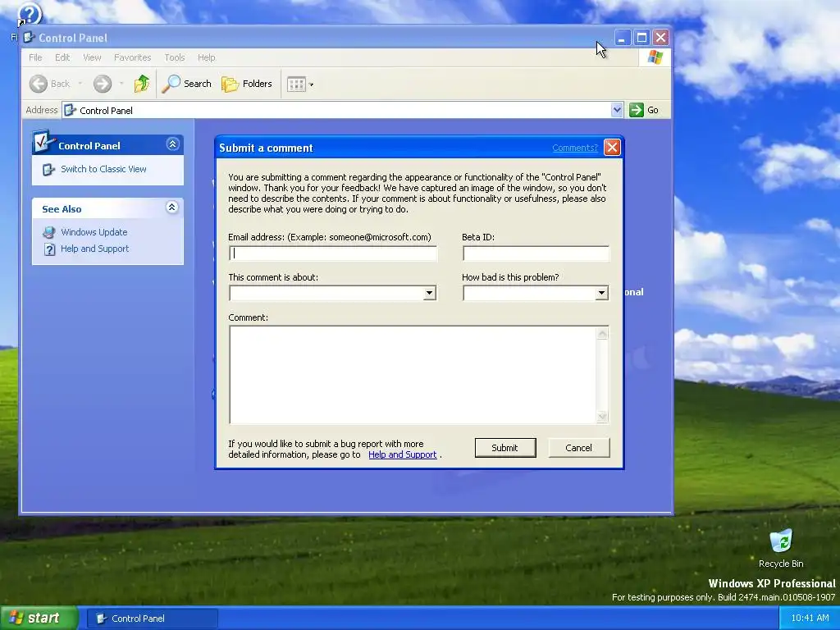
Task: Go up one folder level
Action: 142,84
